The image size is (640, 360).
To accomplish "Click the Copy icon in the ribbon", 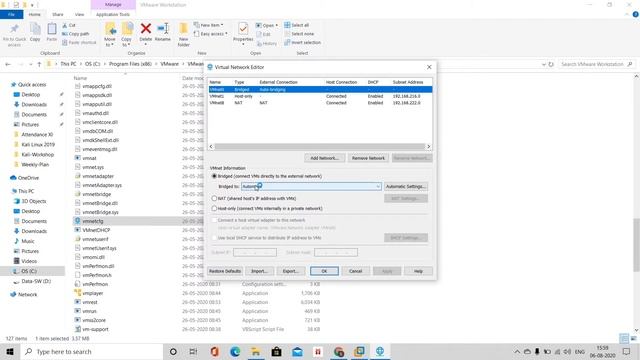I will click(35, 29).
